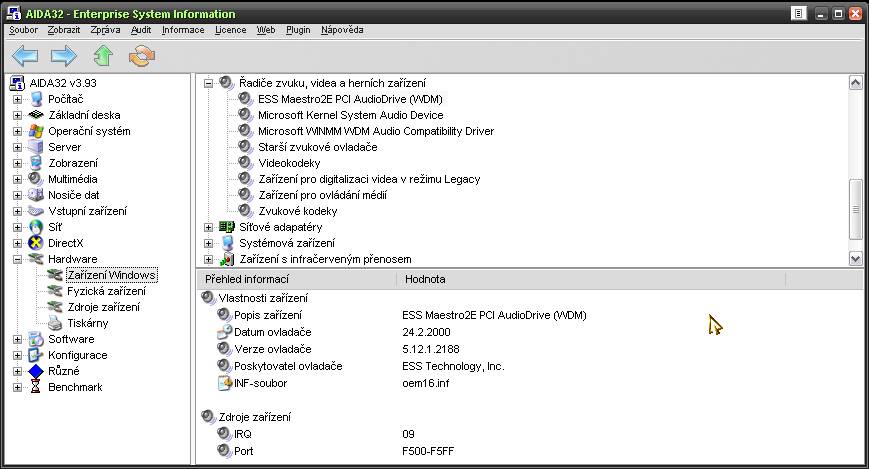Expand the Benchmark tree node
Screen dimensions: 869x469
coord(18,387)
